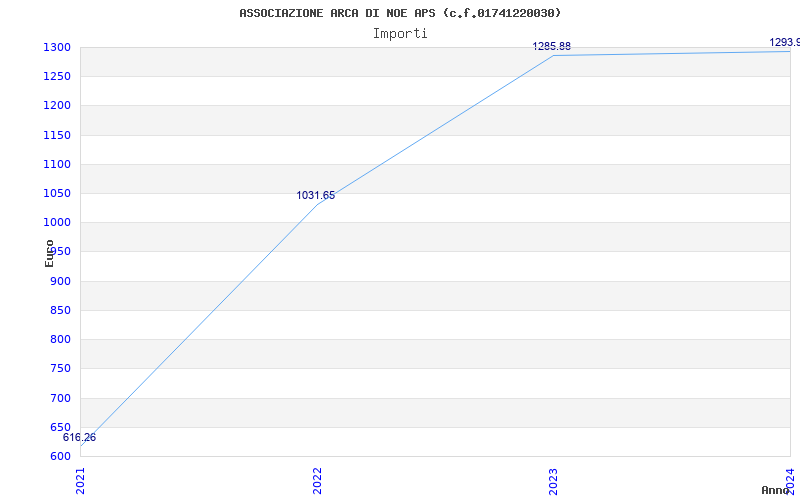Click the 2023 x-axis year label
The image size is (800, 500).
point(554,481)
